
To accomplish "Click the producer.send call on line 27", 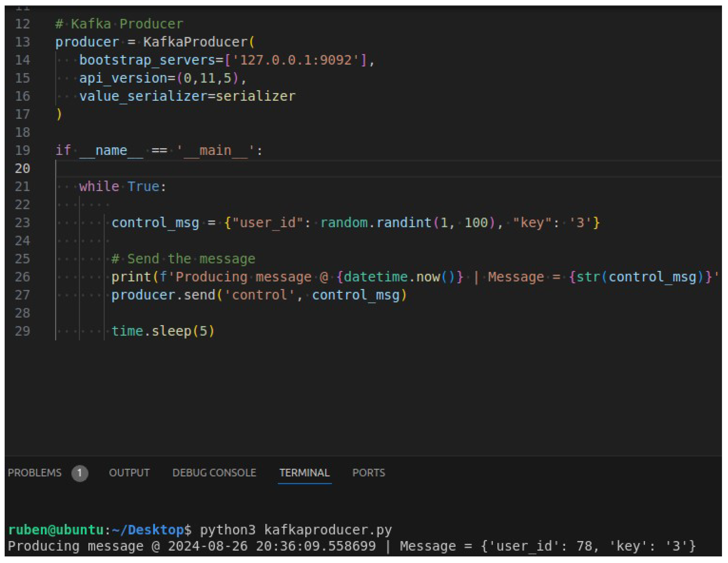I will click(258, 295).
